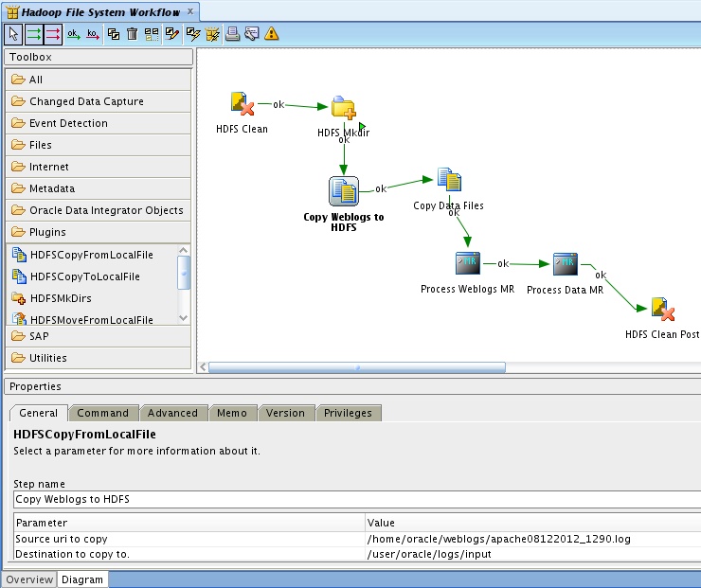Select the HDFS Clean step icon
This screenshot has width=701, height=588.
click(x=242, y=103)
